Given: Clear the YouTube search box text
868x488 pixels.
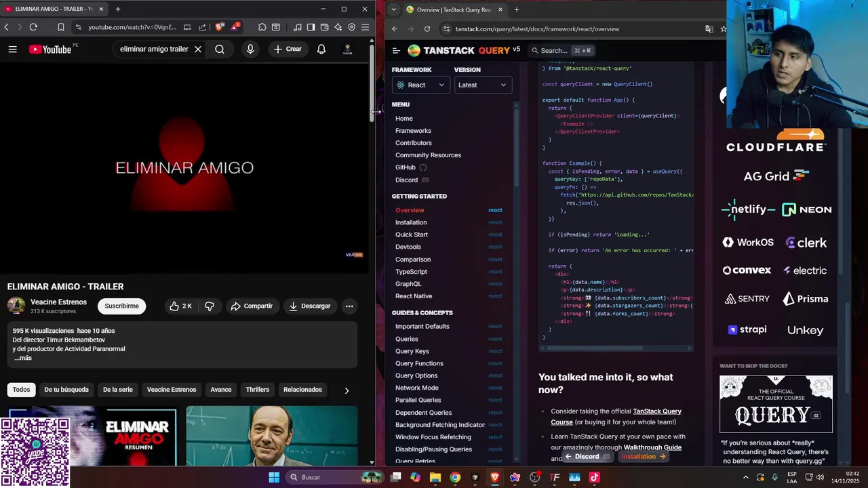Looking at the screenshot, I should (x=198, y=49).
